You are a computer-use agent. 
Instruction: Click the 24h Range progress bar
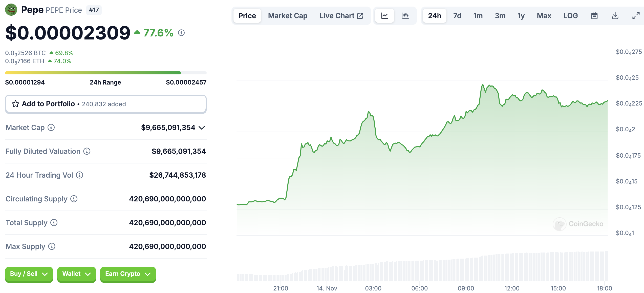click(106, 73)
